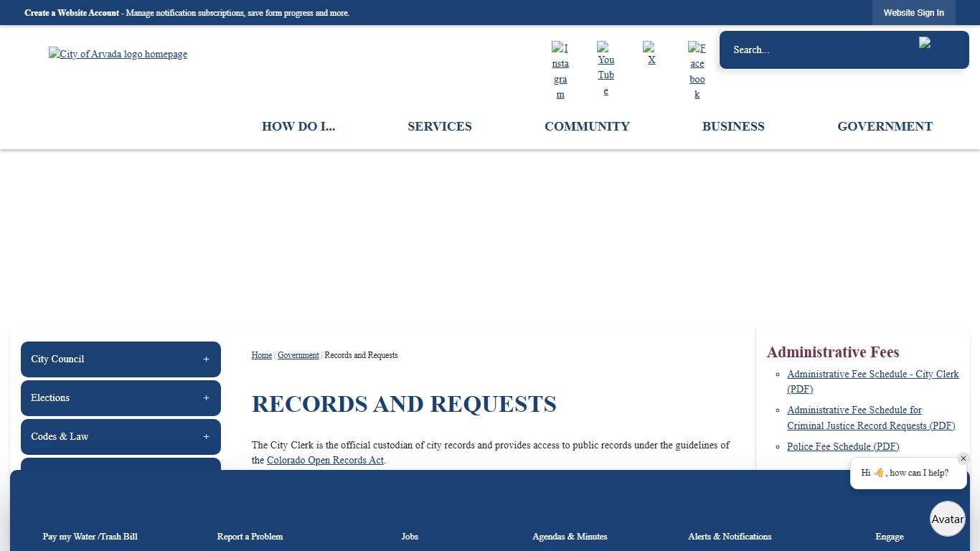Open Arvada's YouTube channel

tap(606, 69)
